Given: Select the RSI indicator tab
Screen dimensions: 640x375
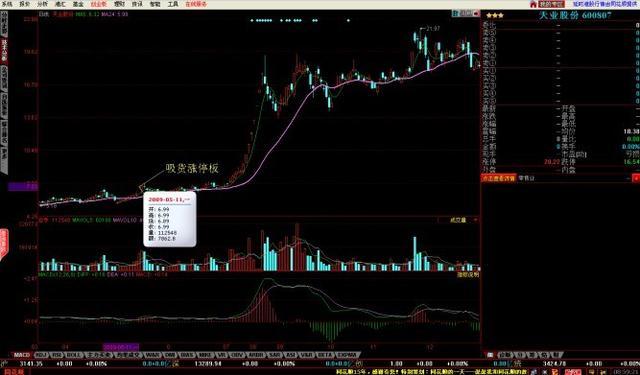Looking at the screenshot, I should tap(57, 355).
